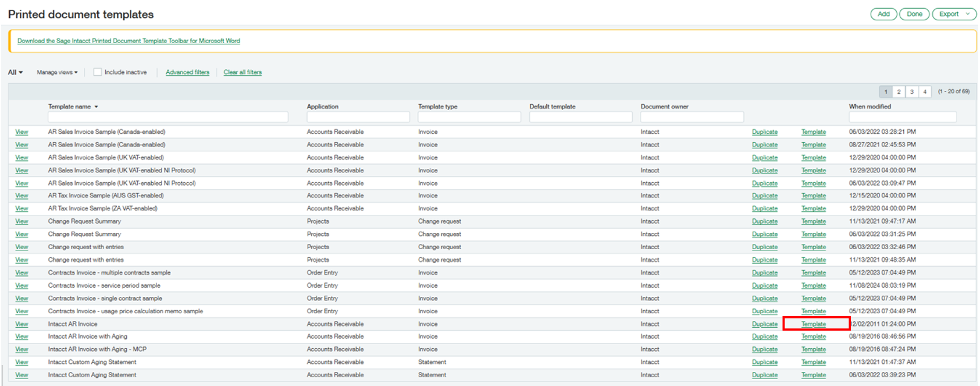Focus the Application filter field
This screenshot has height=386, width=980.
358,117
